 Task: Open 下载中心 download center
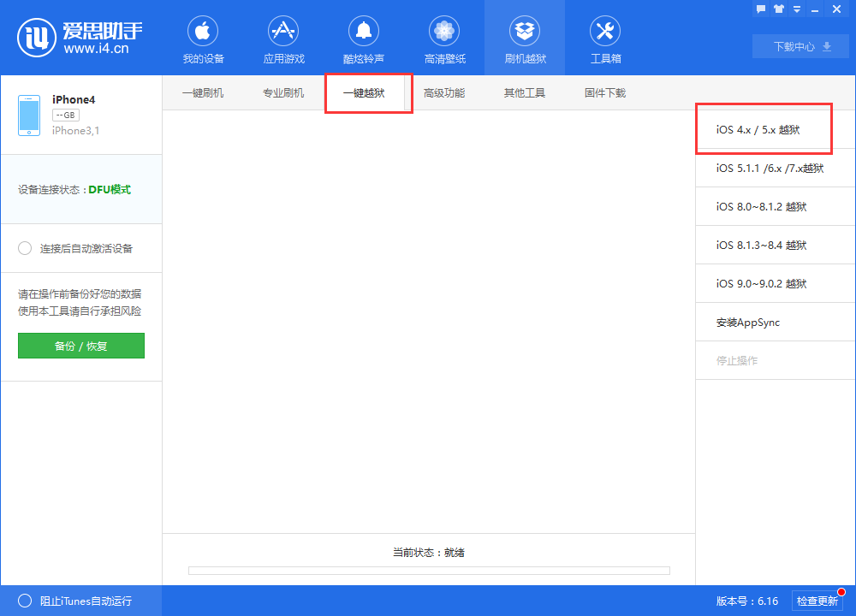point(800,46)
